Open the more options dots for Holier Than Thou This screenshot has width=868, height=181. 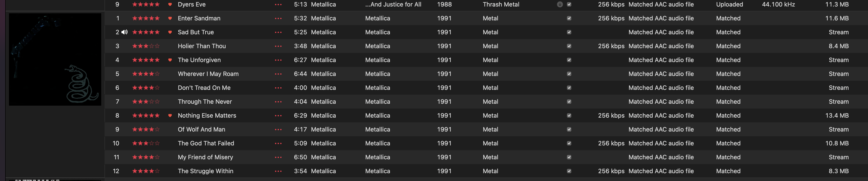pyautogui.click(x=278, y=46)
